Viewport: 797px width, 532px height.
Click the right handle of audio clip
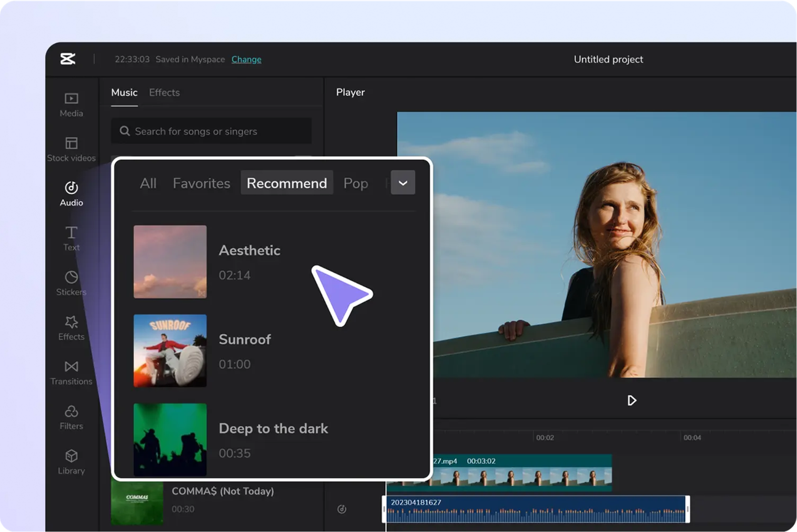click(x=687, y=509)
